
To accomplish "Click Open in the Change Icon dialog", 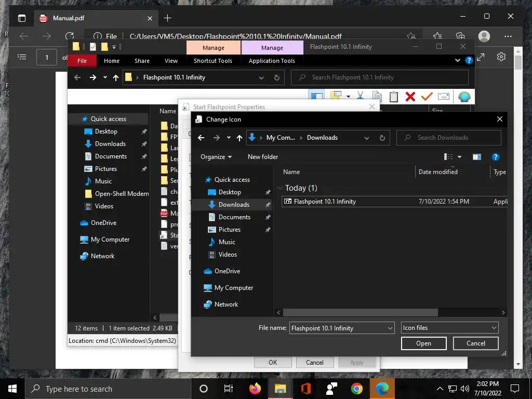I will point(423,343).
